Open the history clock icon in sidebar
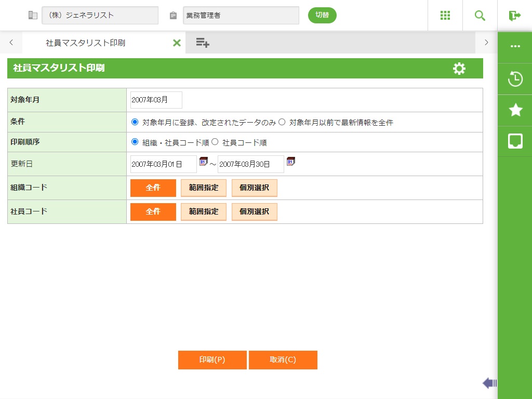532x399 pixels. click(x=515, y=79)
